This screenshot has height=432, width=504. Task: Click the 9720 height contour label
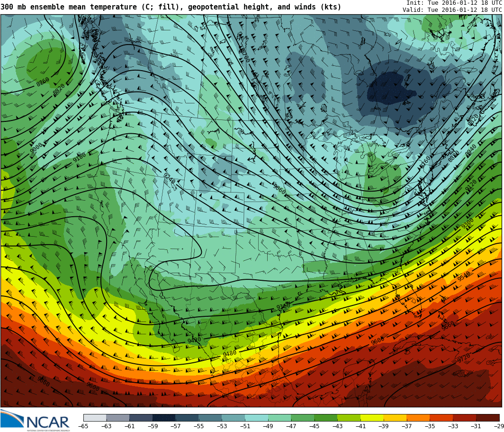(464, 358)
